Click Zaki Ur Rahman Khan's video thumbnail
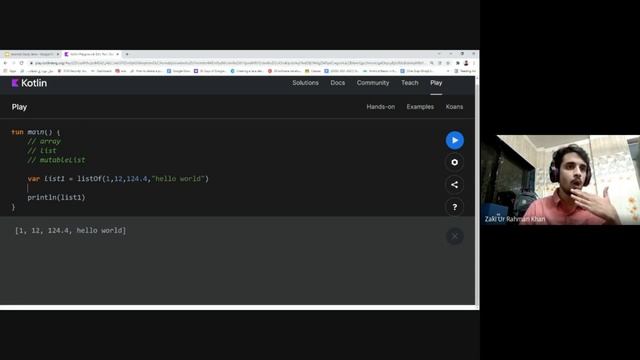 (560, 180)
